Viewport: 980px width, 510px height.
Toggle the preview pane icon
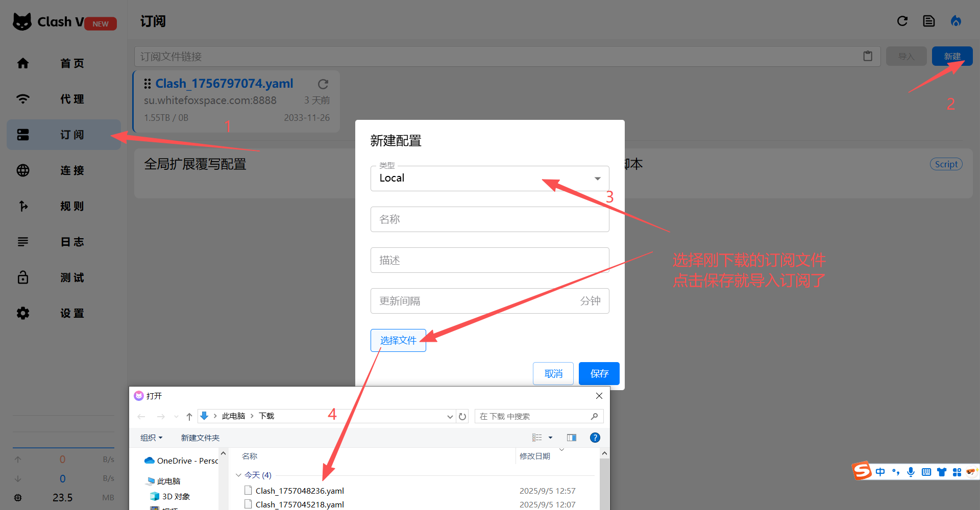pyautogui.click(x=572, y=438)
